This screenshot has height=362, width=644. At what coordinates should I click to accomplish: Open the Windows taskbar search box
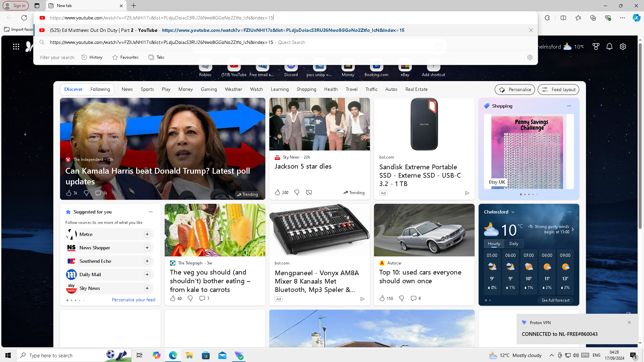[x=74, y=355]
